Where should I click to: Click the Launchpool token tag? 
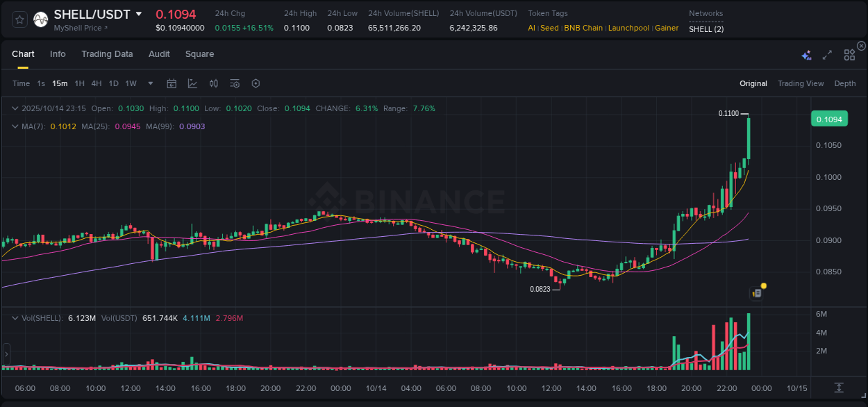coord(628,28)
